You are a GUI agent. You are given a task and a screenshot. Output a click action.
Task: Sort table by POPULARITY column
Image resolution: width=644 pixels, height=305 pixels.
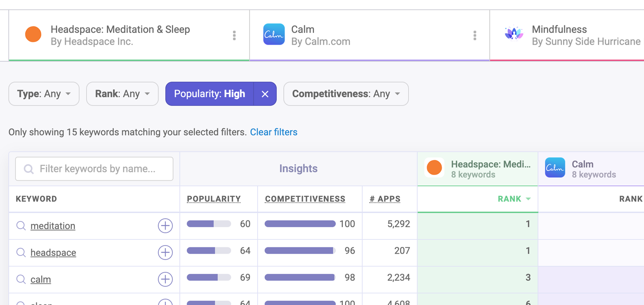tap(214, 199)
